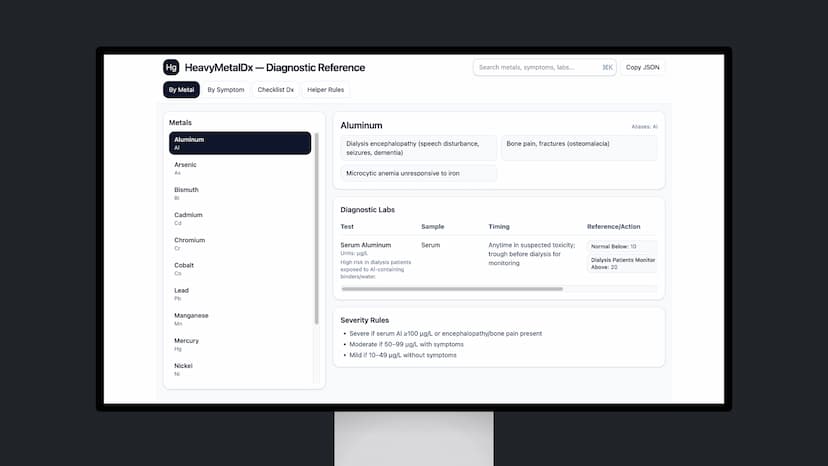The image size is (828, 466).
Task: Pick Bismuth in the metals sidebar
Action: tap(240, 193)
